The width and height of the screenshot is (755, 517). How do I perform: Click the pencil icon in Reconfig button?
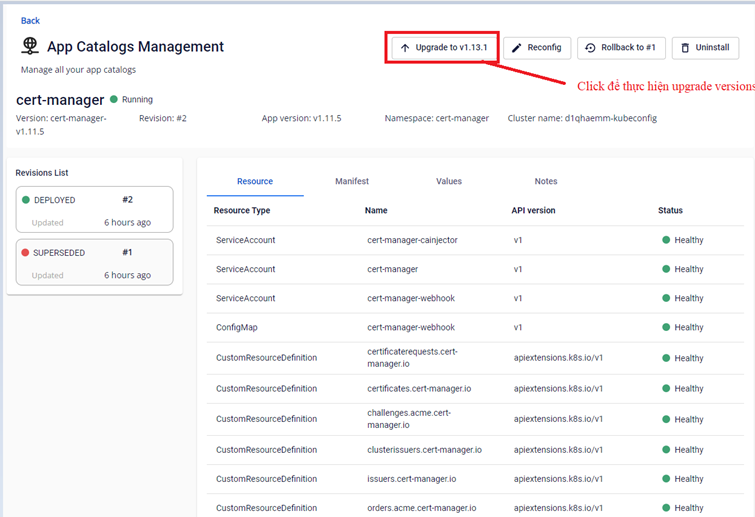(517, 48)
